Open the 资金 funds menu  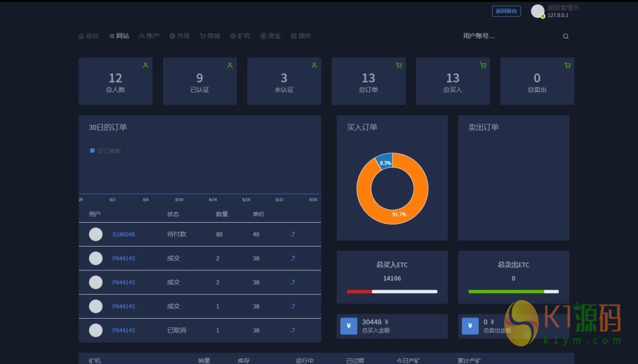[270, 36]
